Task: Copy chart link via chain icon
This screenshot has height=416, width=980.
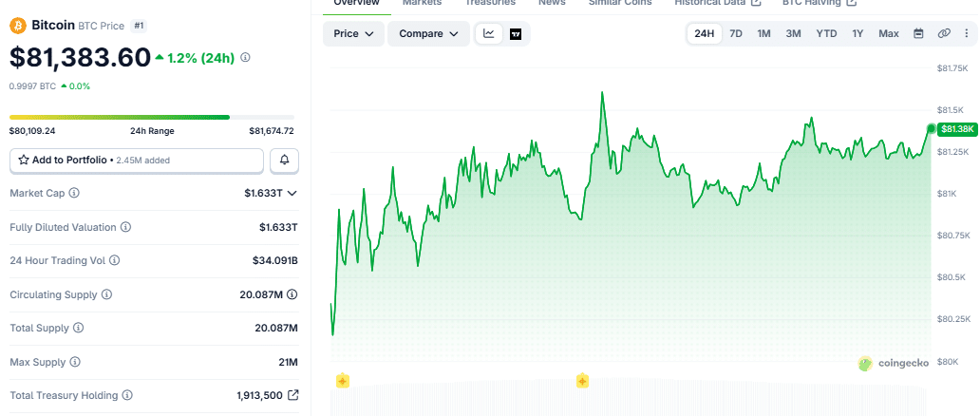Action: tap(944, 34)
